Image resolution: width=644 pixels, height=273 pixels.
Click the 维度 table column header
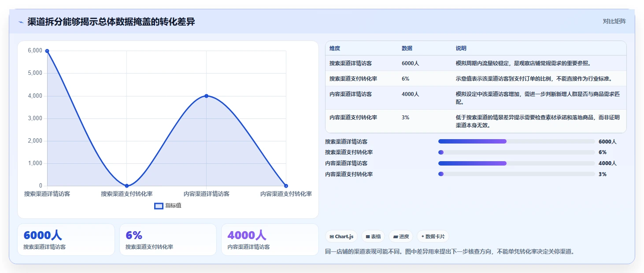[335, 48]
